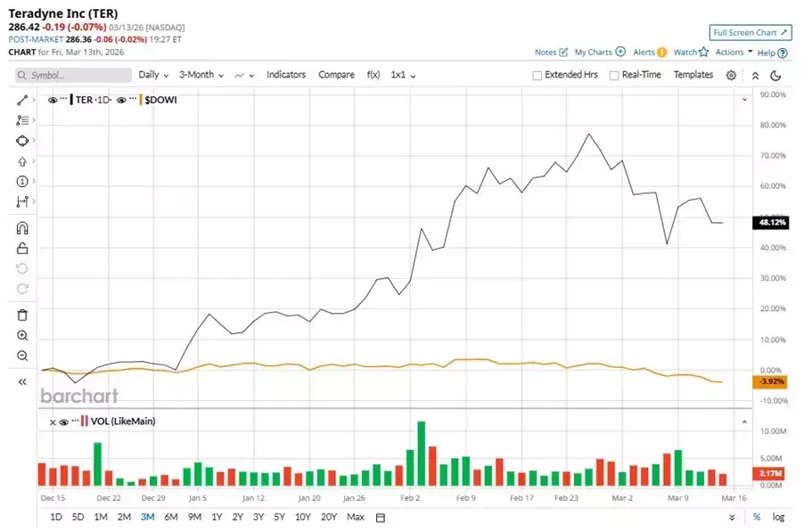Hide the VOL indicator using eye icon
The height and width of the screenshot is (532, 804).
tap(63, 422)
